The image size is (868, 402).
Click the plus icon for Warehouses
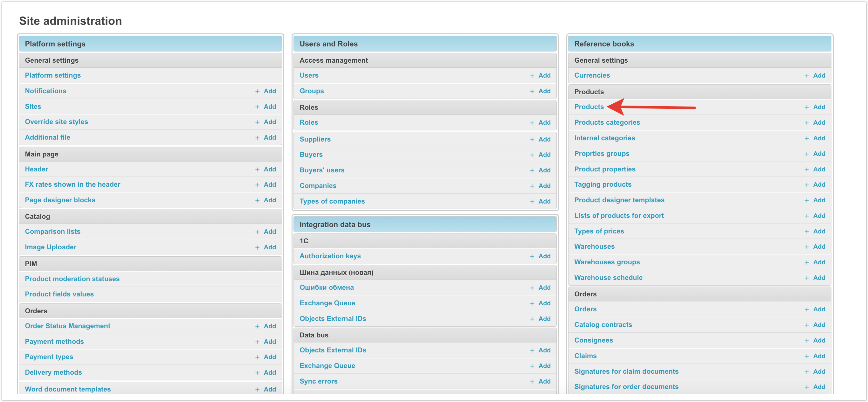pyautogui.click(x=806, y=247)
